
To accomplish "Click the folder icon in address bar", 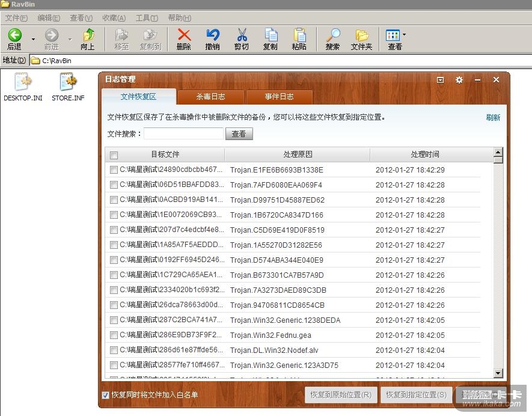I will 35,61.
